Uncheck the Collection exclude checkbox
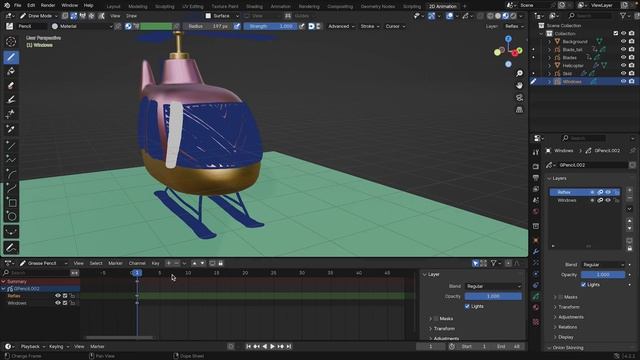The image size is (640, 360). tap(616, 33)
